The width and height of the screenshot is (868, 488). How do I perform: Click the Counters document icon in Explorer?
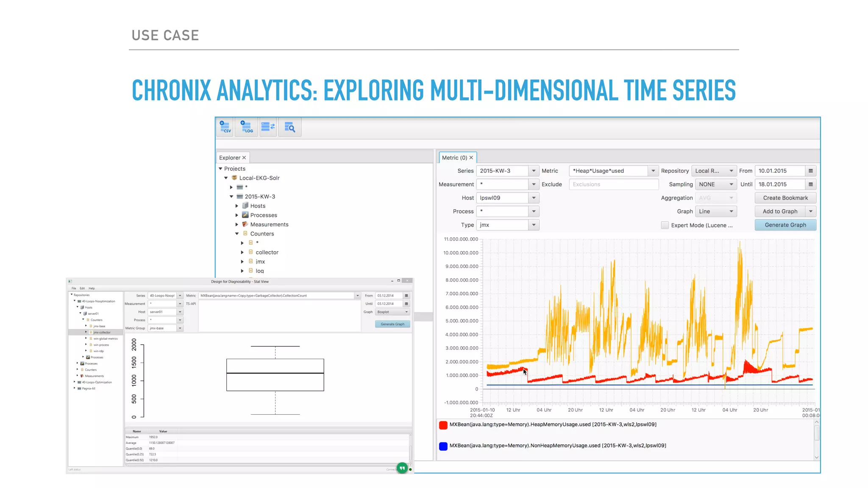245,233
